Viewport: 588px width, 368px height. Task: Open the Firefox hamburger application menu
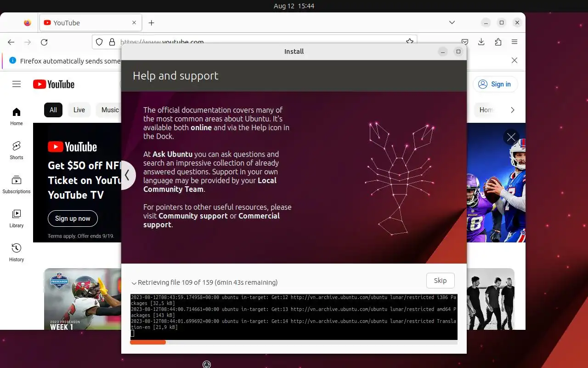tap(514, 42)
